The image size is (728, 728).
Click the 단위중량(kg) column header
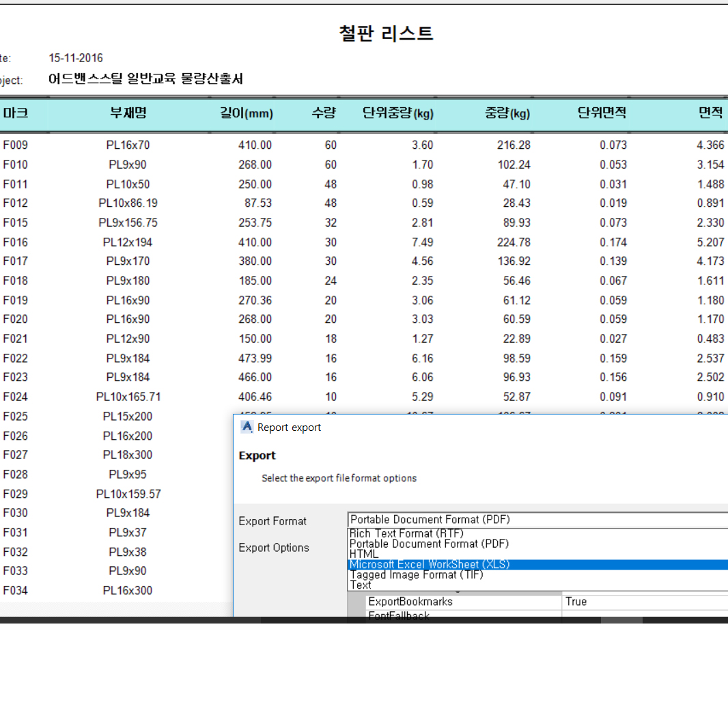click(398, 113)
